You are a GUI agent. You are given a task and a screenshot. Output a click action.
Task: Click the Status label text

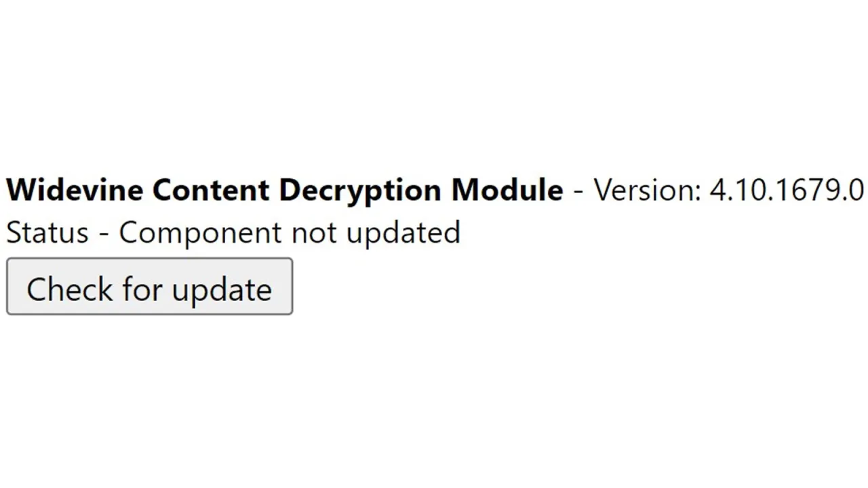coord(47,232)
